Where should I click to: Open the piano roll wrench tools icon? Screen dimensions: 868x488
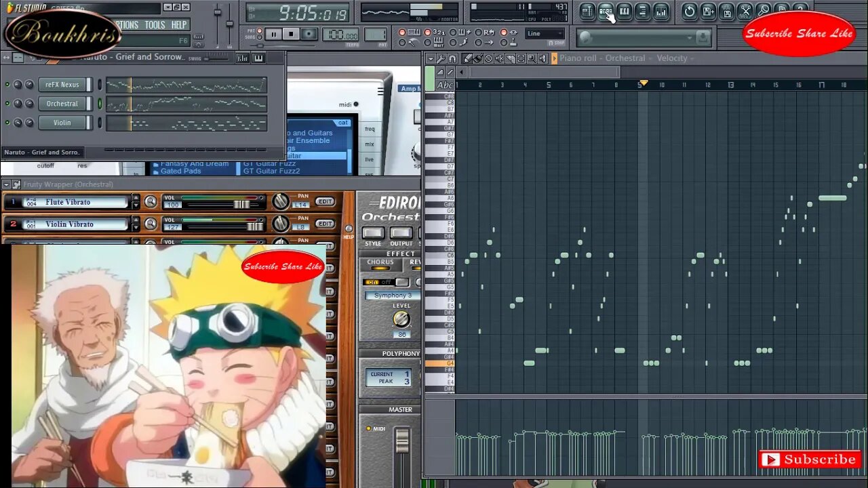tap(441, 58)
